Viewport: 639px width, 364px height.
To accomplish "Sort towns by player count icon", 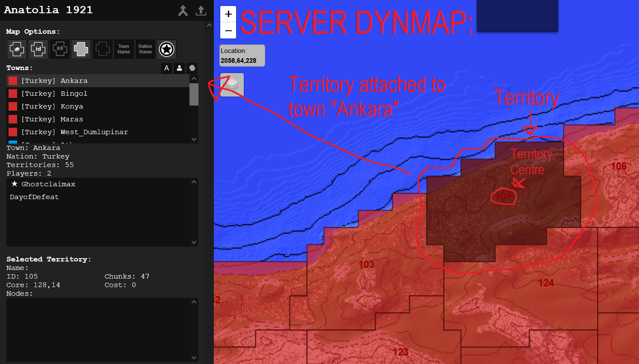I will pyautogui.click(x=180, y=68).
